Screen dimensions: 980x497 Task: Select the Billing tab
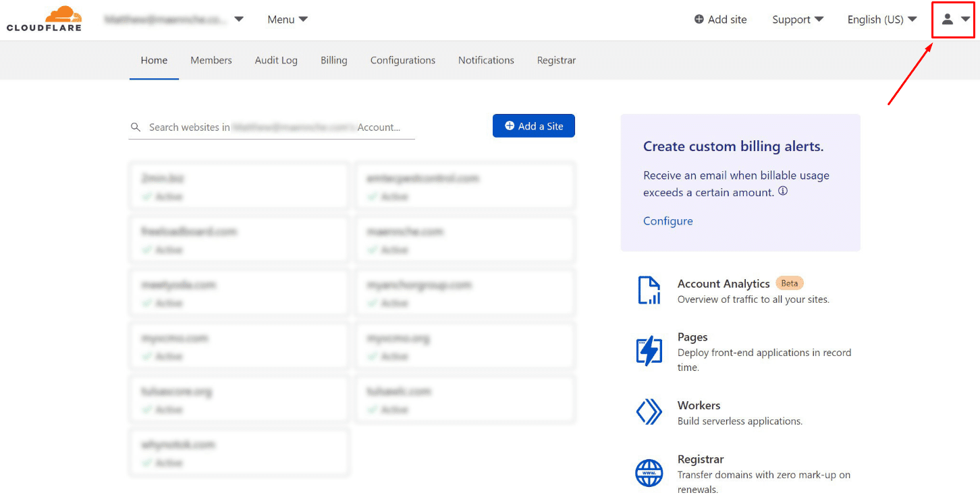(333, 60)
